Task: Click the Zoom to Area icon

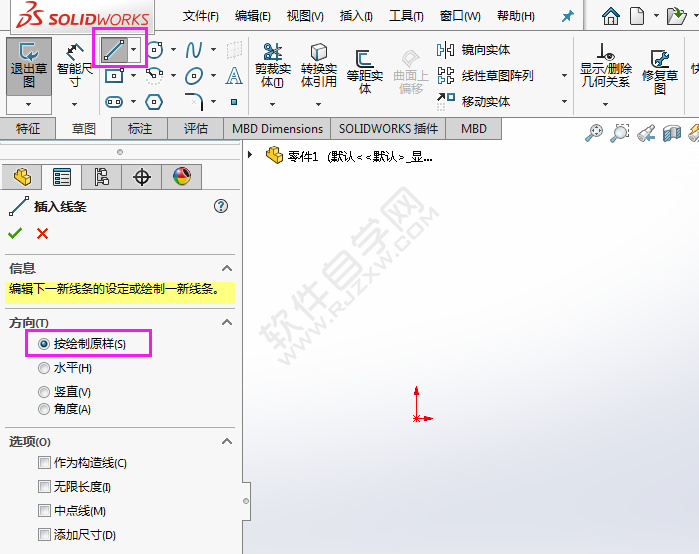Action: (x=620, y=133)
